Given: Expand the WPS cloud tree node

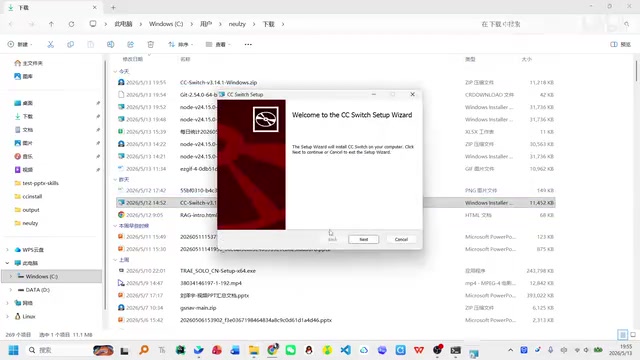Looking at the screenshot, I should (x=7, y=250).
